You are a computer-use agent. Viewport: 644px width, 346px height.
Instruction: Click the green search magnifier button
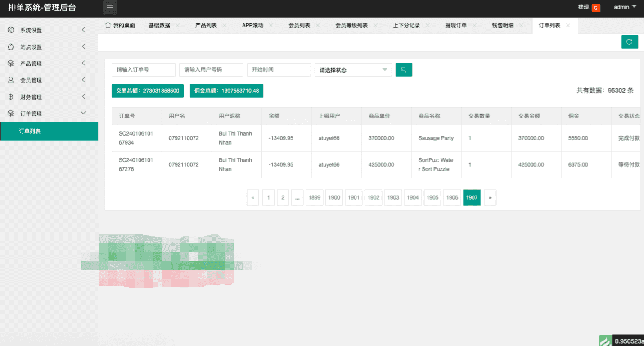pos(404,70)
